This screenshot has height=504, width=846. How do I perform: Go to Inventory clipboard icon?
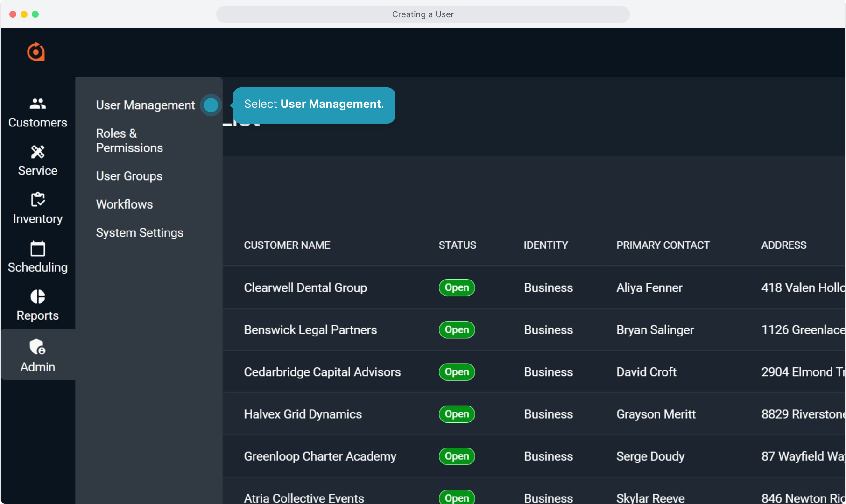tap(37, 200)
